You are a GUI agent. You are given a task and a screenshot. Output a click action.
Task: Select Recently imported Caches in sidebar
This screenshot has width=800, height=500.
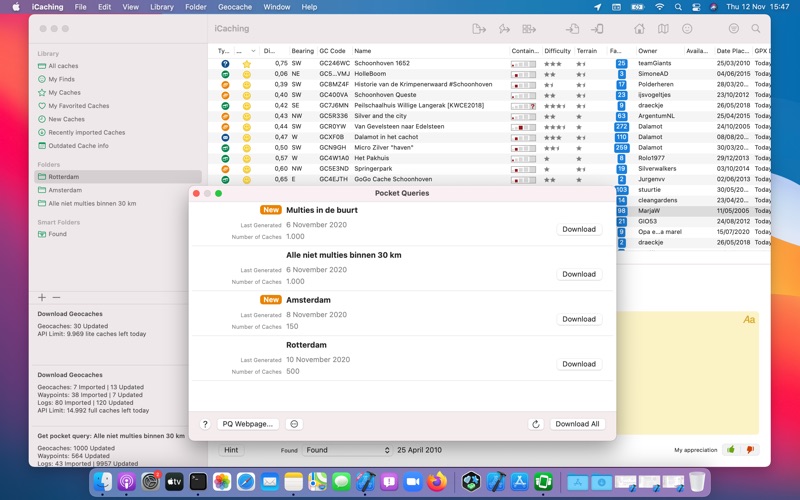[86, 132]
